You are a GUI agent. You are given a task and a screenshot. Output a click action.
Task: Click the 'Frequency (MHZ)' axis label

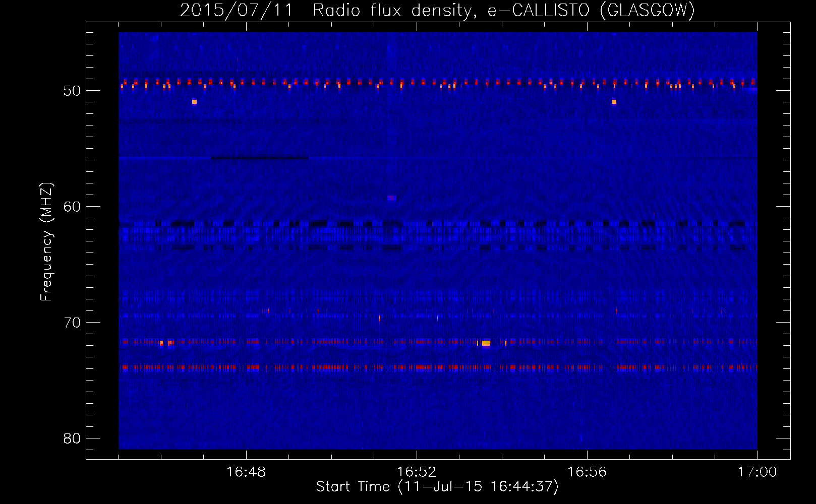pos(46,241)
